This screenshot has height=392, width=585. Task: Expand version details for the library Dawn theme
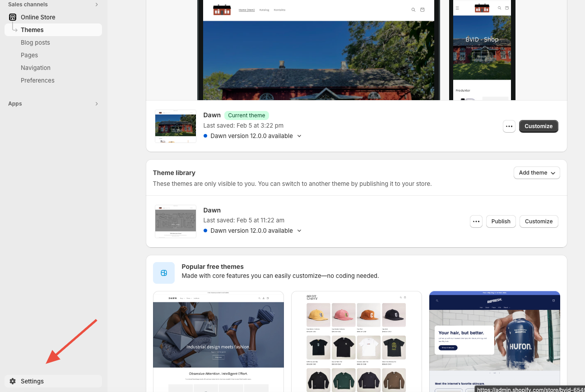[299, 231]
